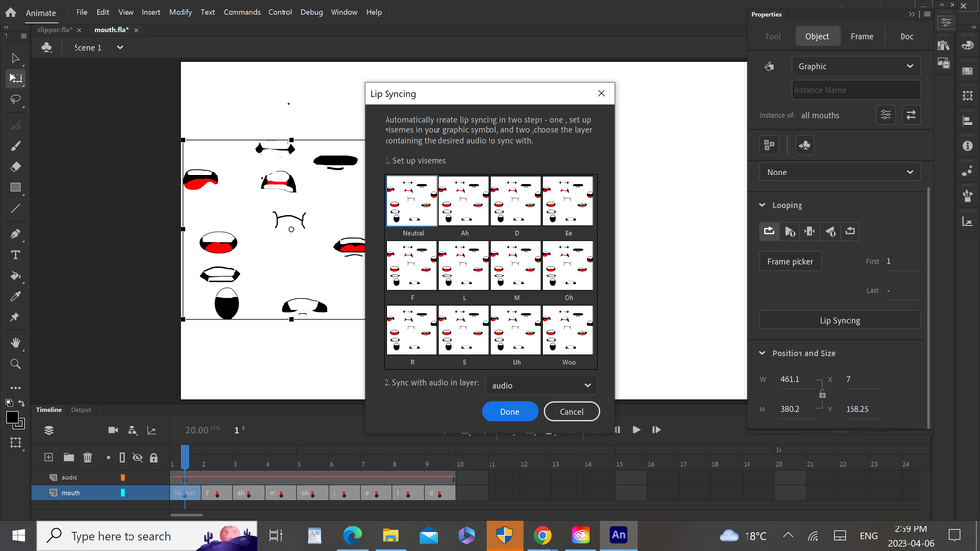Click the Home icon
This screenshot has width=980, height=551.
10,12
